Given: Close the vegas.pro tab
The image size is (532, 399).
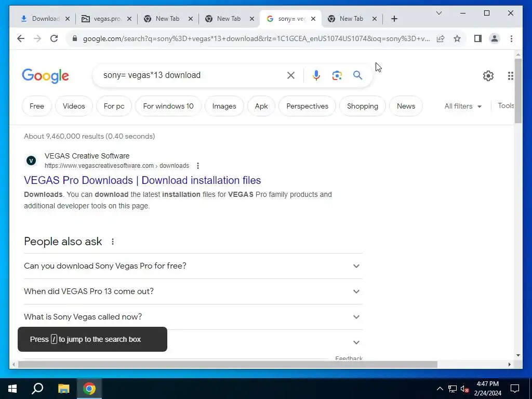Looking at the screenshot, I should coord(129,19).
